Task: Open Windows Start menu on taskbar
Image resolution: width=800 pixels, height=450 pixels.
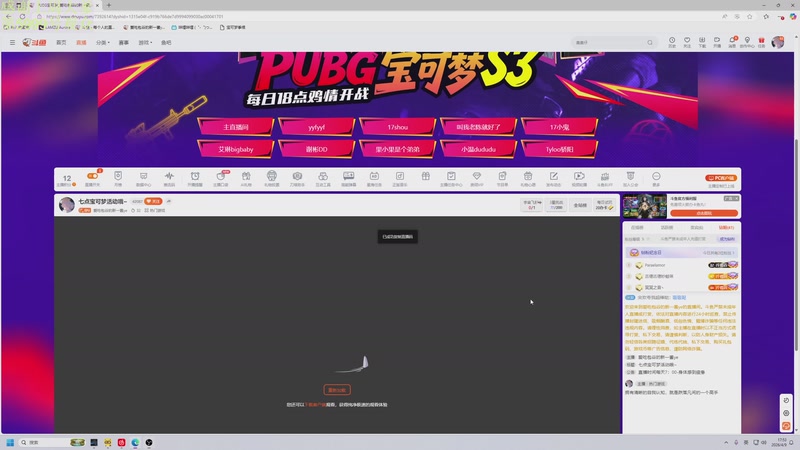Action: click(10, 442)
